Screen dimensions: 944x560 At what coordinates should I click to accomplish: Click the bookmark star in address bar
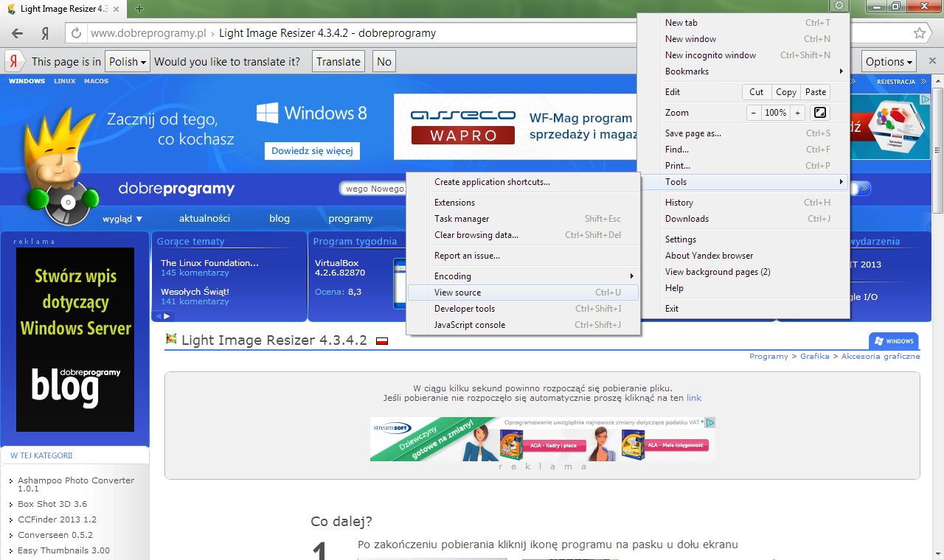(x=920, y=33)
